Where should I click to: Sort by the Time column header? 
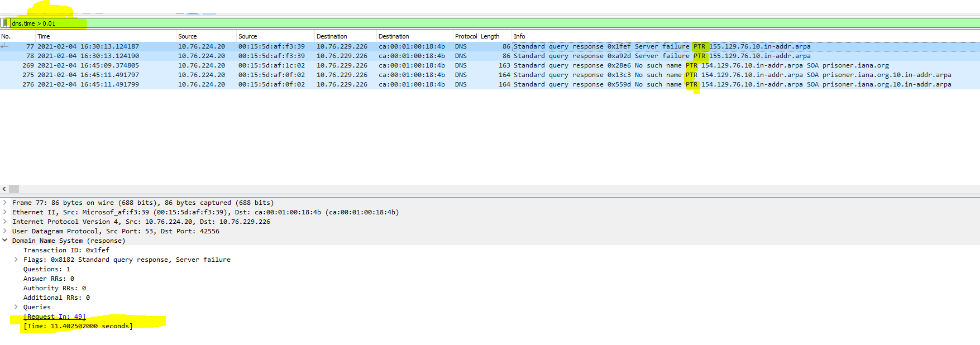44,36
